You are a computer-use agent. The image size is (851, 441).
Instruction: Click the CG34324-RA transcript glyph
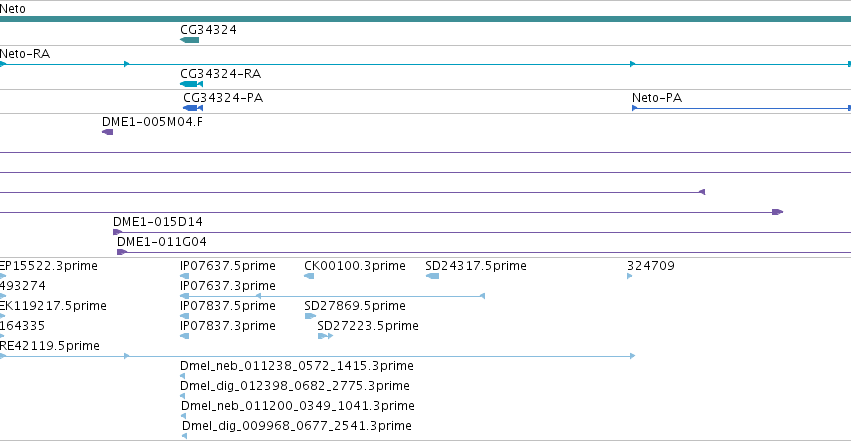pos(191,84)
